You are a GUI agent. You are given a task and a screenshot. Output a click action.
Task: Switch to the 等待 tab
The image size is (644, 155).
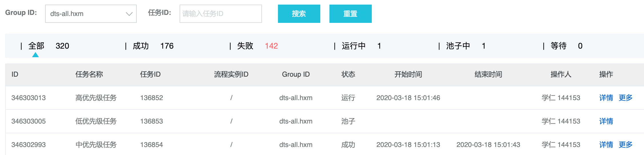click(x=558, y=46)
